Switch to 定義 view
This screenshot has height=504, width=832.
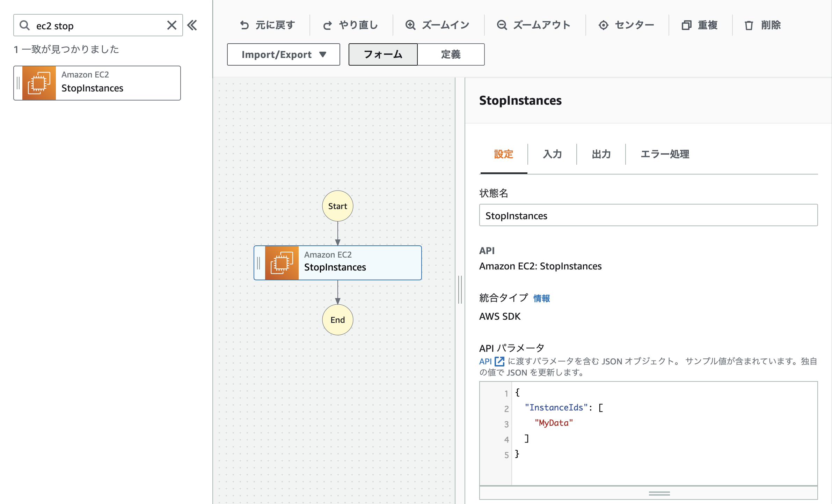pyautogui.click(x=451, y=54)
